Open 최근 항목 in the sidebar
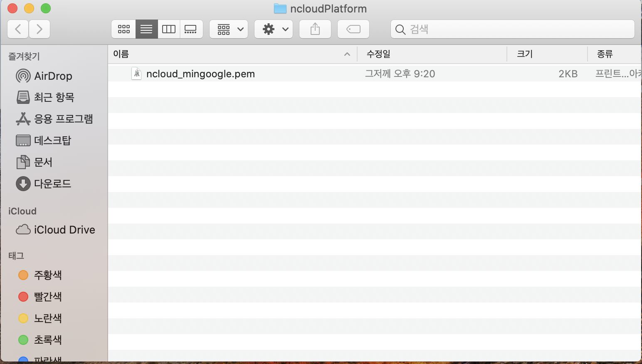The image size is (642, 364). 54,97
